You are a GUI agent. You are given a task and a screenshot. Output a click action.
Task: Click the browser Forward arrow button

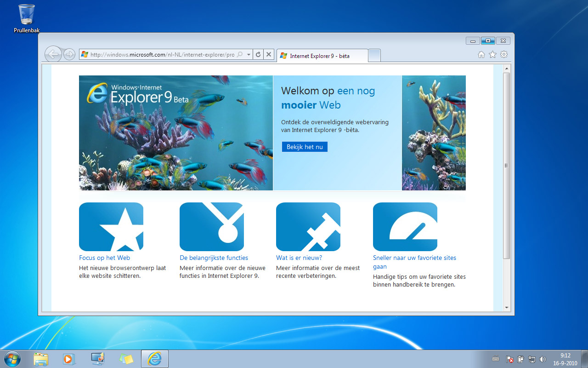[x=69, y=54]
